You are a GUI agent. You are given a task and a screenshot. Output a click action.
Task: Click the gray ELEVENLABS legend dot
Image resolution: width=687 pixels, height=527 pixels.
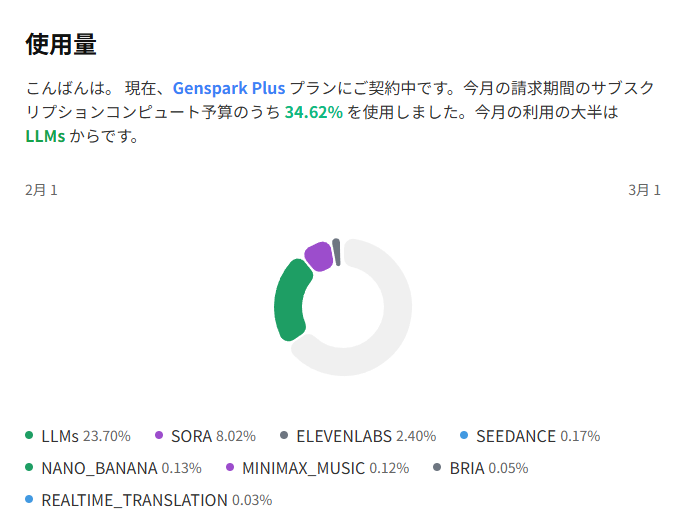point(284,435)
